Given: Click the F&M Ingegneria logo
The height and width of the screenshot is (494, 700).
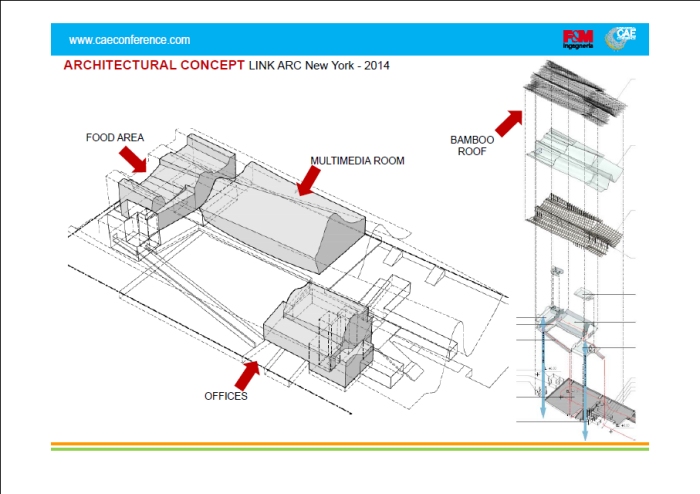Looking at the screenshot, I should [x=578, y=40].
